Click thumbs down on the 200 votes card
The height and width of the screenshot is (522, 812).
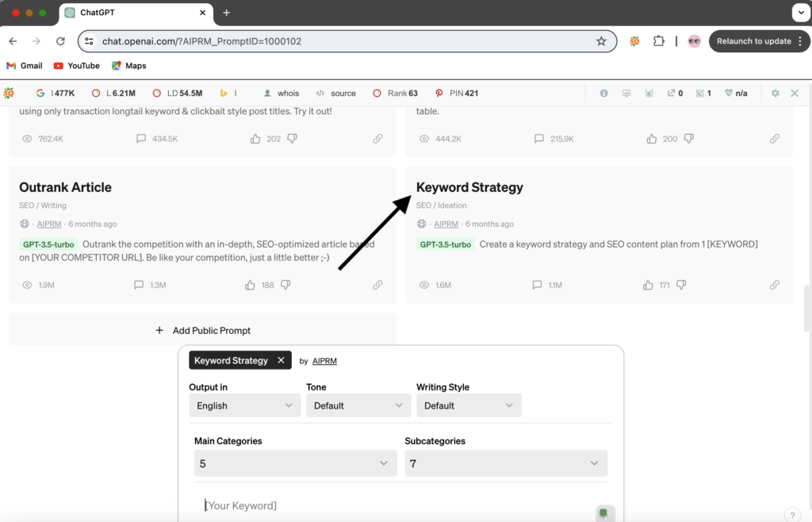coord(689,139)
